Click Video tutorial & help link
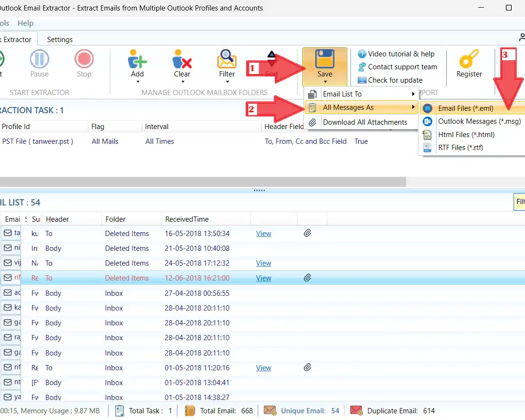The height and width of the screenshot is (420, 525). pyautogui.click(x=401, y=54)
